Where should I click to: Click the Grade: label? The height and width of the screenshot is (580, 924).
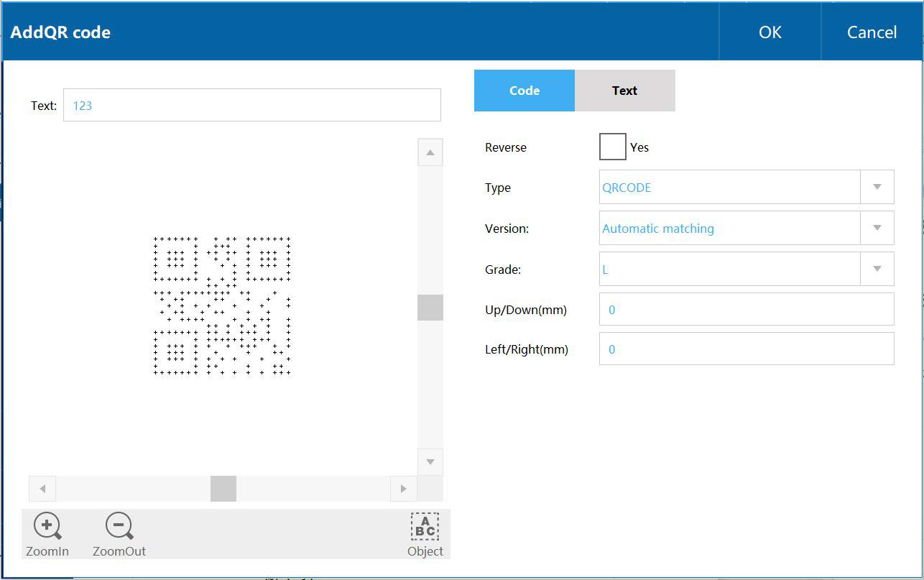point(503,270)
